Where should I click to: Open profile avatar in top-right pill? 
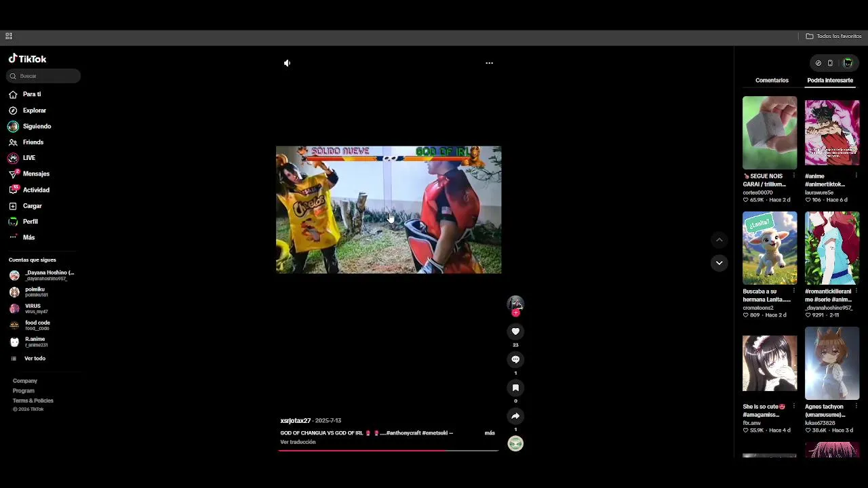coord(848,63)
